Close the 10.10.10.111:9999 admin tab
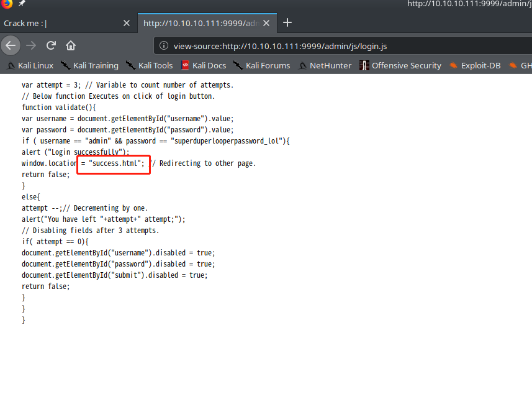The image size is (532, 412). pos(266,23)
